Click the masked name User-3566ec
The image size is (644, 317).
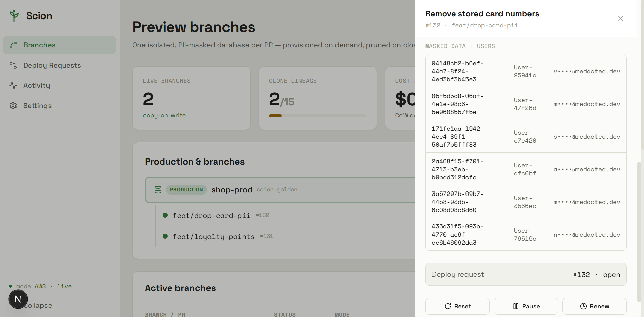tap(525, 202)
